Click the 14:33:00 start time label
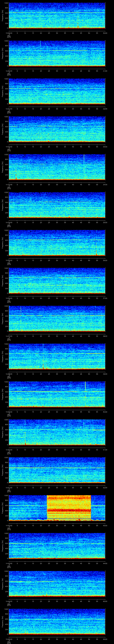Image resolution: width=114 pixels, height=644 pixels. [x=9, y=184]
